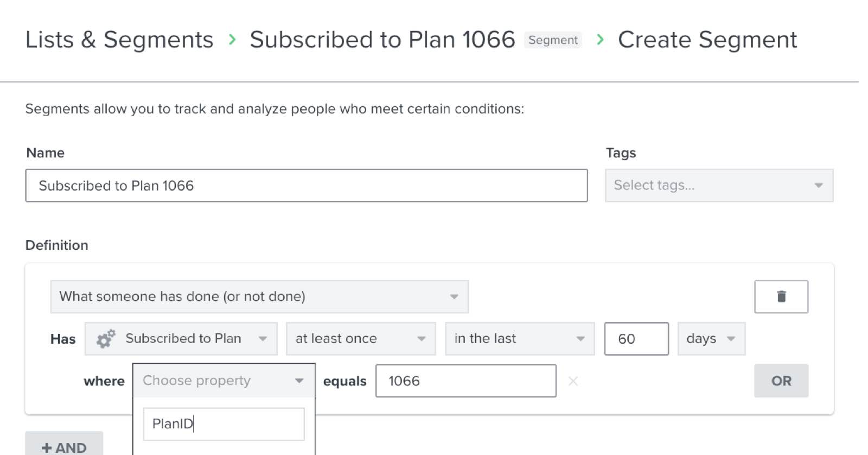The width and height of the screenshot is (868, 455).
Task: Click the equals value field showing 1066
Action: click(465, 381)
